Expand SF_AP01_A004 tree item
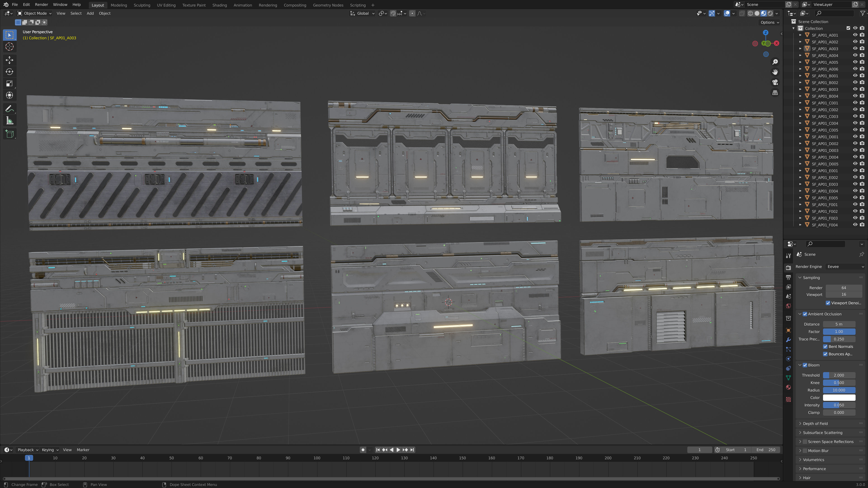Screen dimensions: 868x488 tap(800, 56)
